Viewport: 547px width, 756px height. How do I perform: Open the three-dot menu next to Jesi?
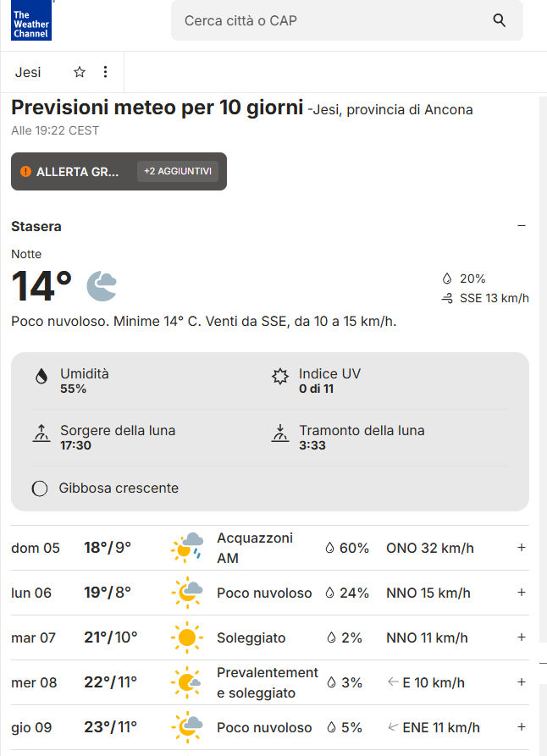coord(105,72)
